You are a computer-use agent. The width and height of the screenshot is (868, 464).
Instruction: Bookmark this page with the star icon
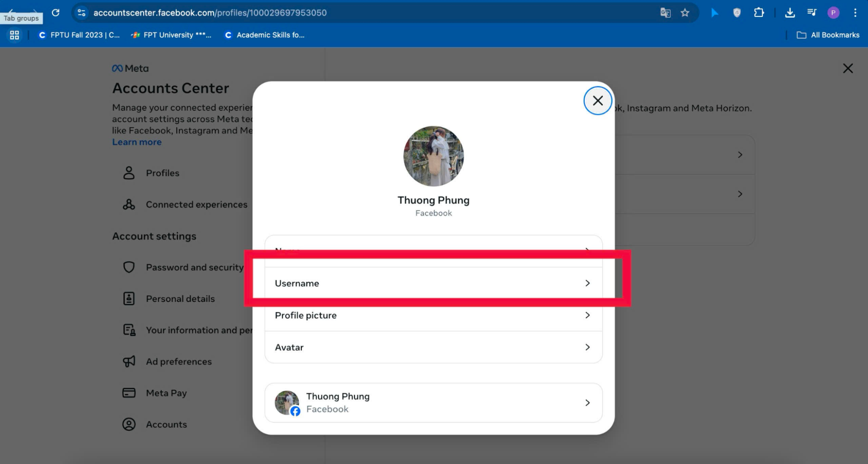685,13
